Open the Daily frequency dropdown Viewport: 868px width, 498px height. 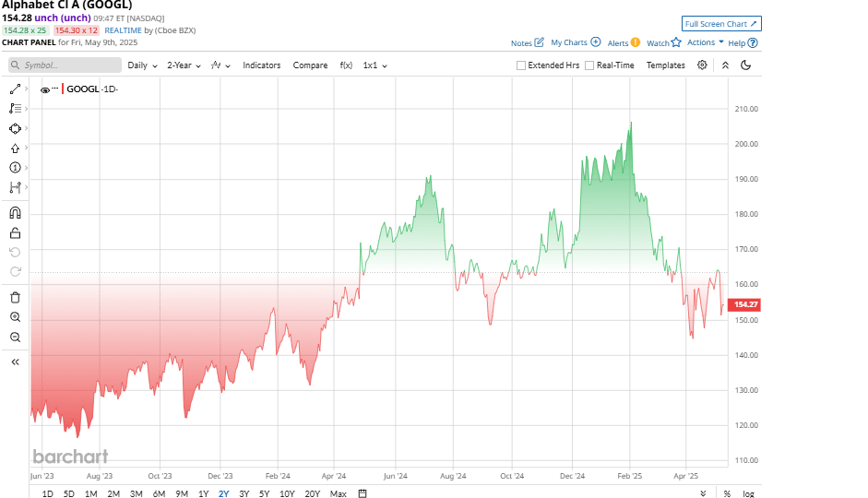(142, 65)
